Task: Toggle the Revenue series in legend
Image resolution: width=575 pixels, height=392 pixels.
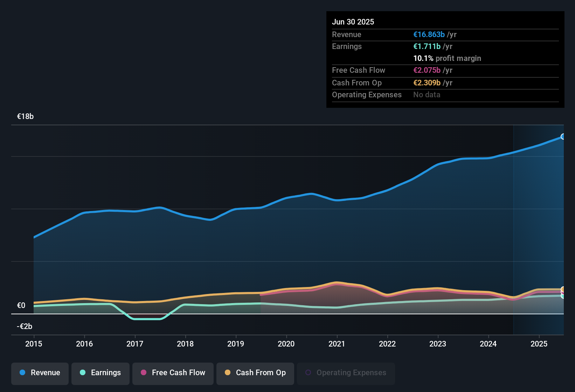Action: point(40,373)
